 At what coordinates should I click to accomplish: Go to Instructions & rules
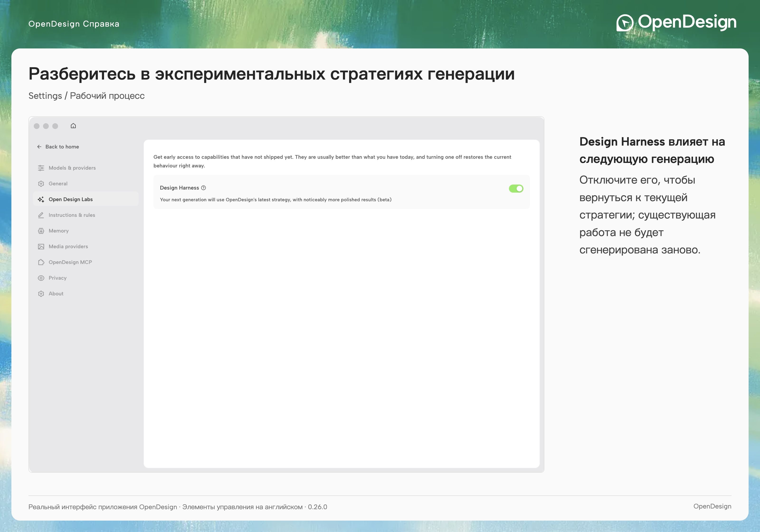[x=86, y=215]
